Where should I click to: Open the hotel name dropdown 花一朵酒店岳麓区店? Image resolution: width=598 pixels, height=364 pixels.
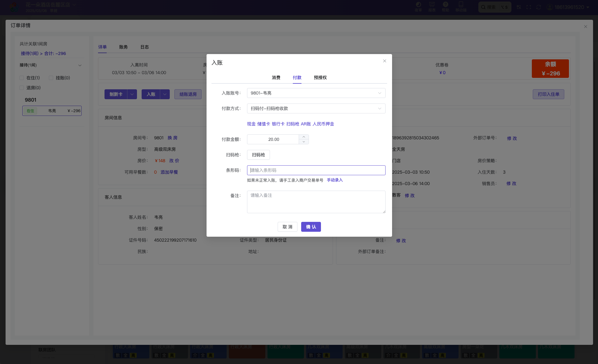[51, 5]
